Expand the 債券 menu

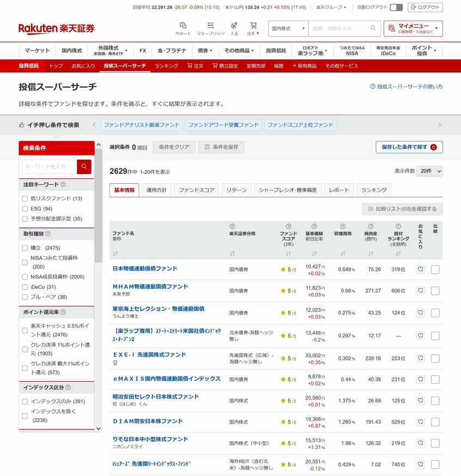pos(205,51)
